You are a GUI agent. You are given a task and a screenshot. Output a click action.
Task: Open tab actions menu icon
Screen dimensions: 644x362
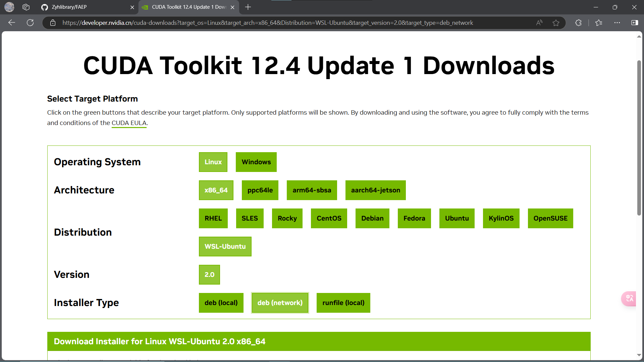26,7
